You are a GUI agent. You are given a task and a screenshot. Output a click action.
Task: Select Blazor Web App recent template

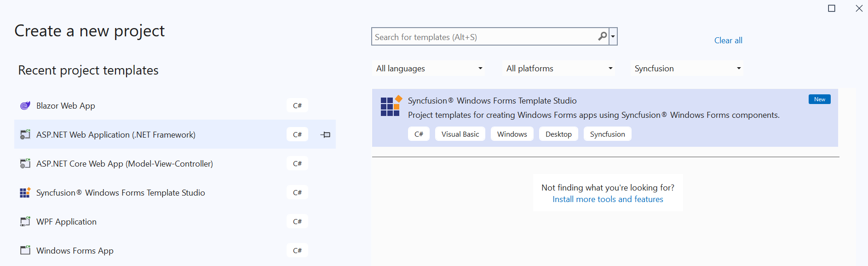(175, 105)
